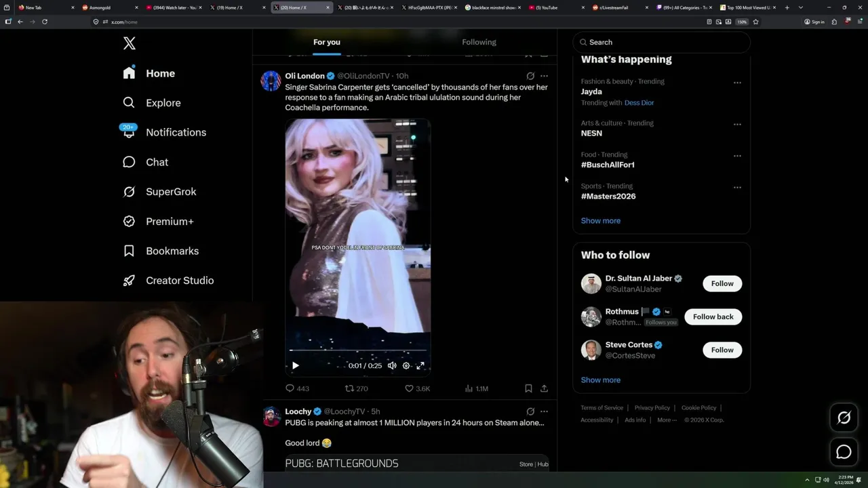Screen dimensions: 868x488
Task: Expand the More footer links menu
Action: (x=667, y=420)
